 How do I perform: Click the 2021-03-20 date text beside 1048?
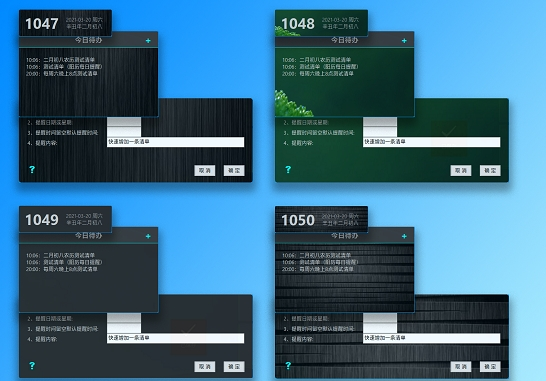340,20
